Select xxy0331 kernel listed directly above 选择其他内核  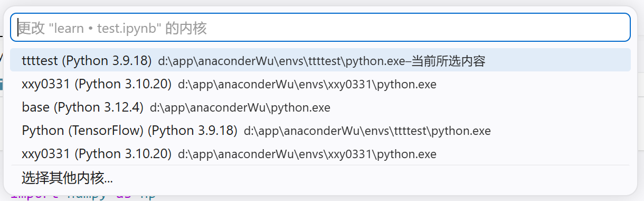pyautogui.click(x=320, y=154)
